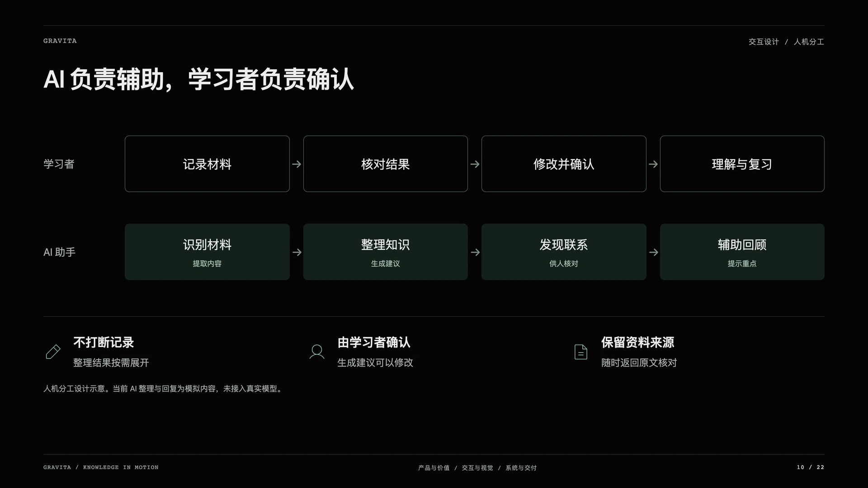Click the 生成建议可以修改 description
Screen dimensions: 868x488
coord(375,363)
